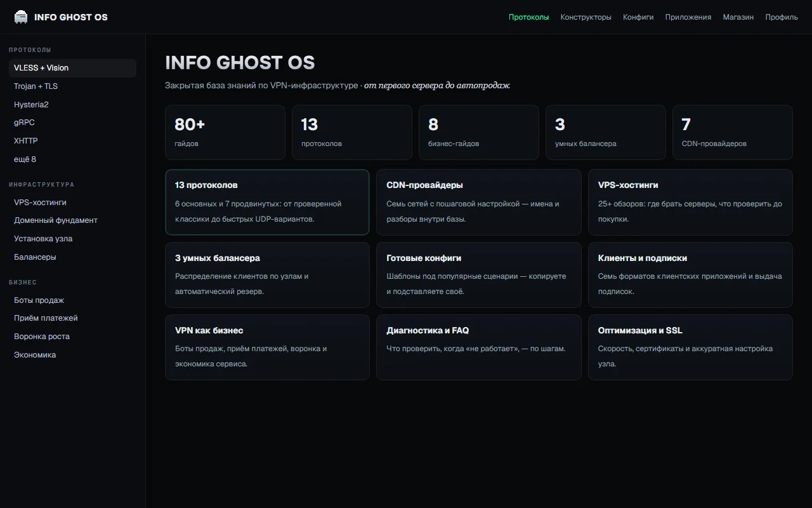
Task: Open the highlighted '13 протоколов' section card
Action: [x=267, y=202]
